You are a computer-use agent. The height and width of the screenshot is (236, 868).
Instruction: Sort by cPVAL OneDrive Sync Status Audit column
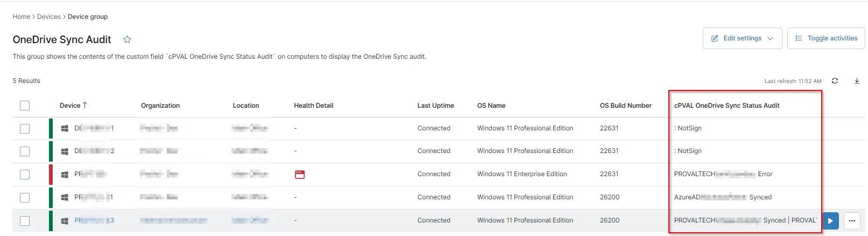726,106
